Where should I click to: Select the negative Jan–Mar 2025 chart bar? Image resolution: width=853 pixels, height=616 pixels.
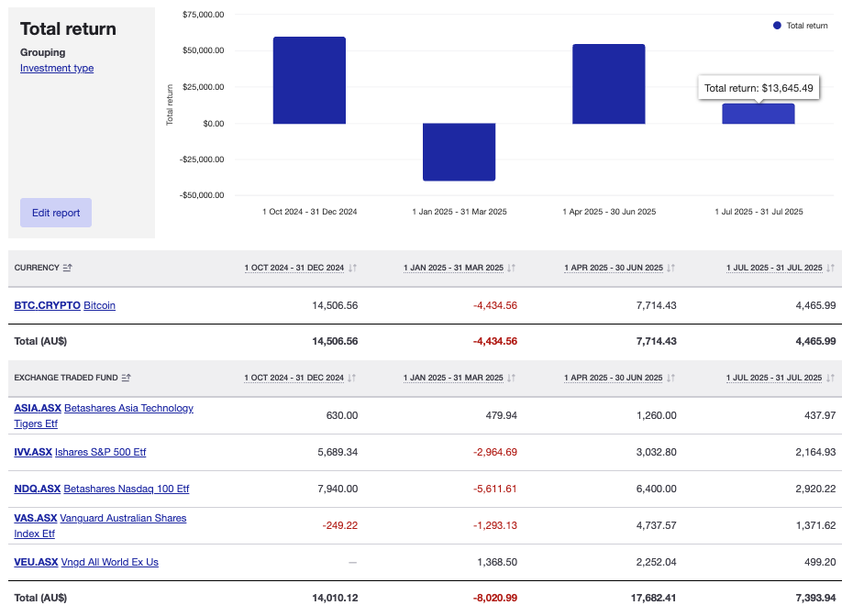(x=459, y=151)
